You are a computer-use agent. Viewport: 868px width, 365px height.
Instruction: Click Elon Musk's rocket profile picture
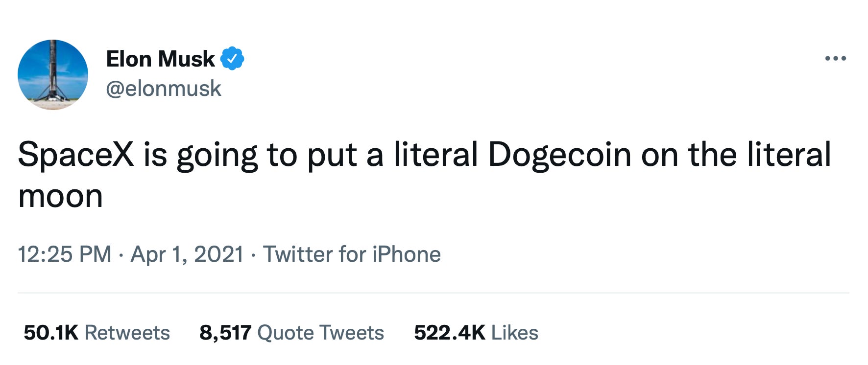coord(53,75)
